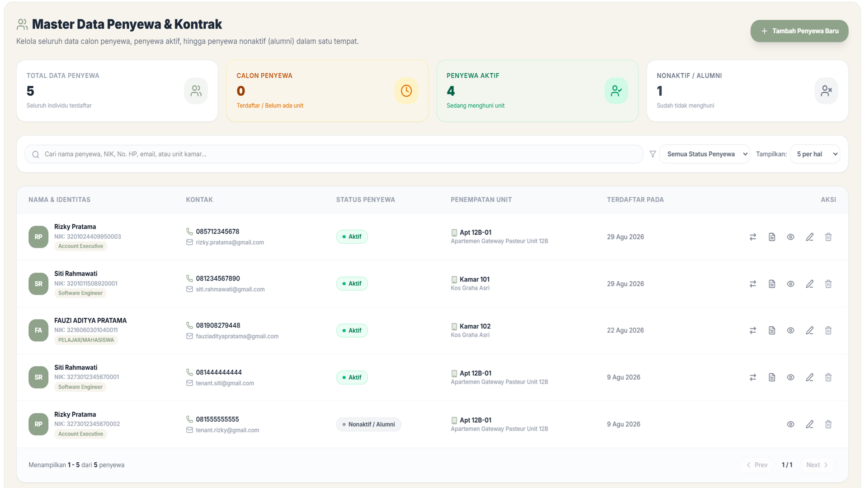Click transfer-unit icon for NIK 3273012345670001
The image size is (868, 488).
pyautogui.click(x=753, y=377)
